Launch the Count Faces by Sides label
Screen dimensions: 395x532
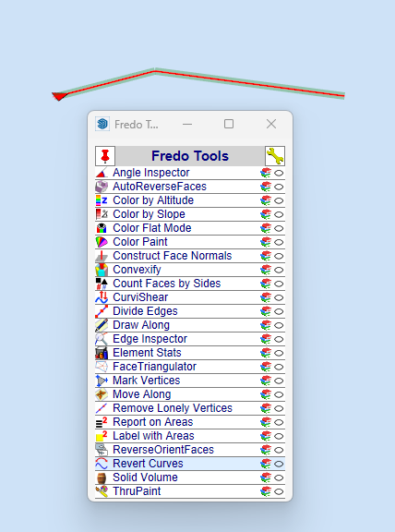click(166, 284)
